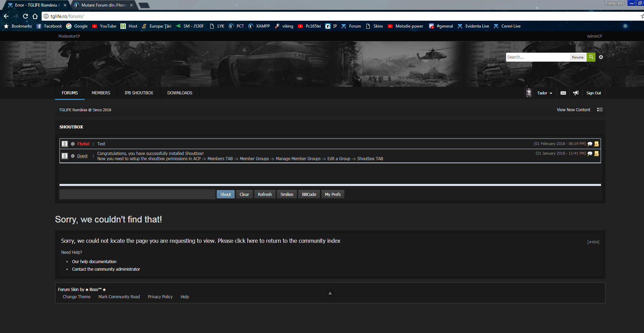Switch to the Error - TGLIFE România tab

click(36, 5)
